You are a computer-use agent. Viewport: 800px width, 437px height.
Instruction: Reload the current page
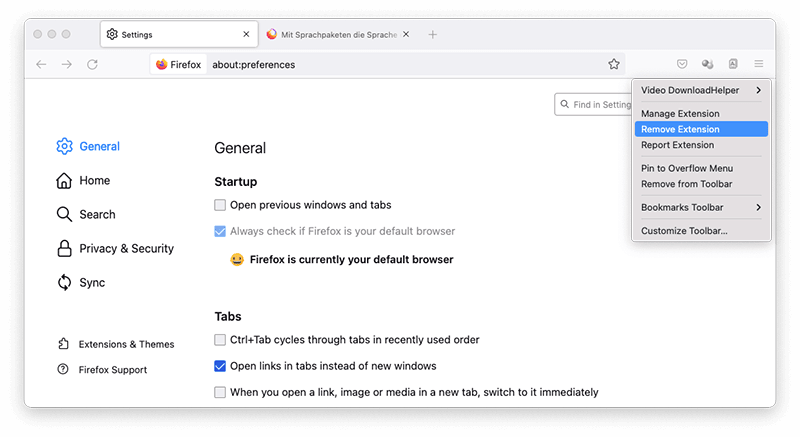click(x=92, y=64)
